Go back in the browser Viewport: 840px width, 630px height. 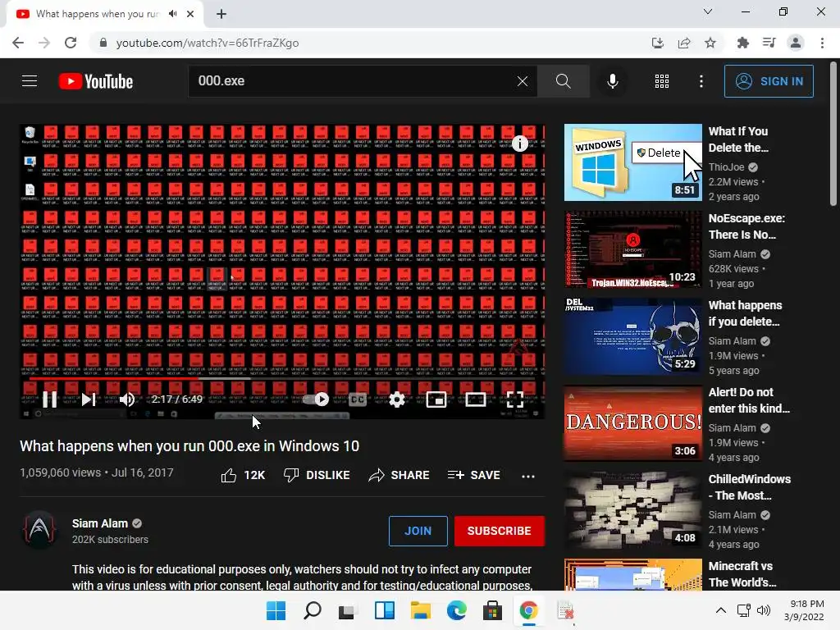tap(18, 43)
